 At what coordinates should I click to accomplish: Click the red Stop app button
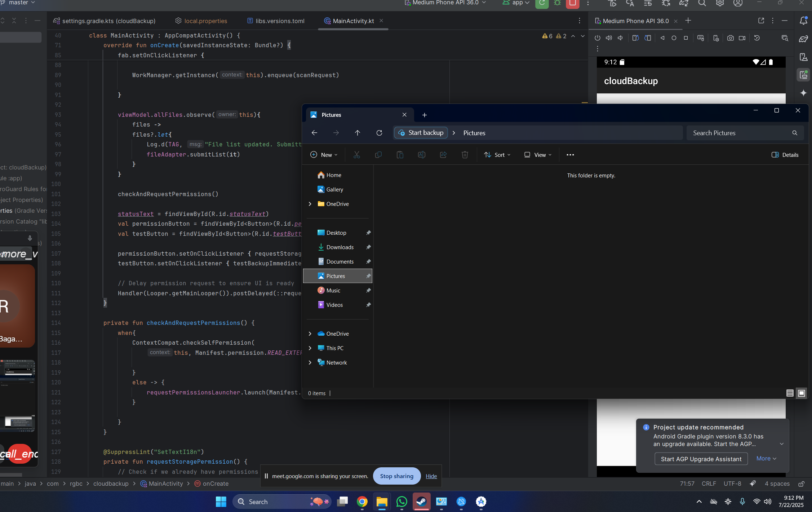pos(572,4)
